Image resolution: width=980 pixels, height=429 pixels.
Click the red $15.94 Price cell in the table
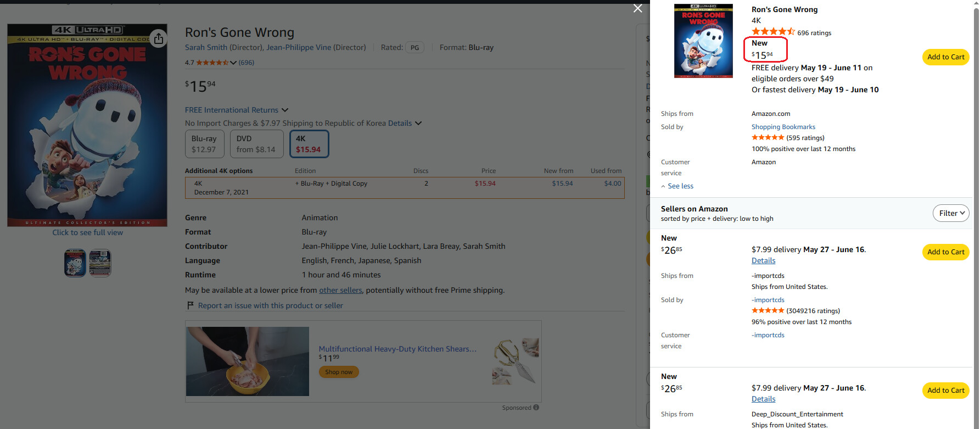click(485, 183)
